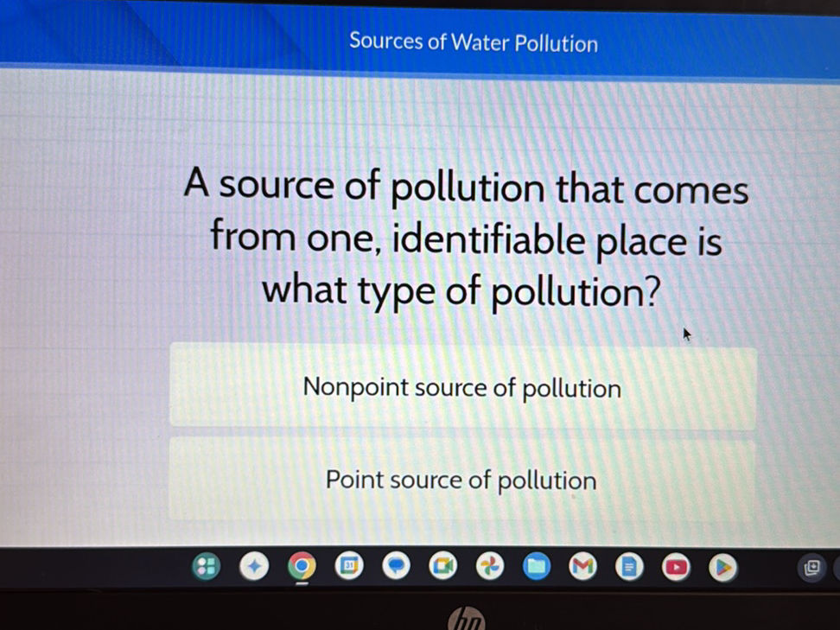Open Google Calendar
840x630 pixels.
349,568
